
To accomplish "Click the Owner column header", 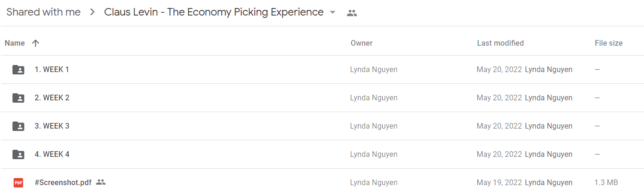I will (362, 43).
